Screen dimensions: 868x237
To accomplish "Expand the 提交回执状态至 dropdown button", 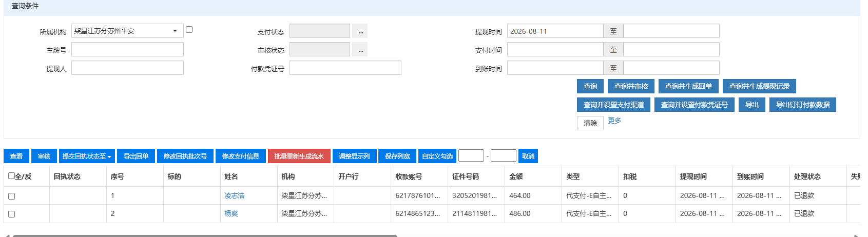I will point(87,156).
